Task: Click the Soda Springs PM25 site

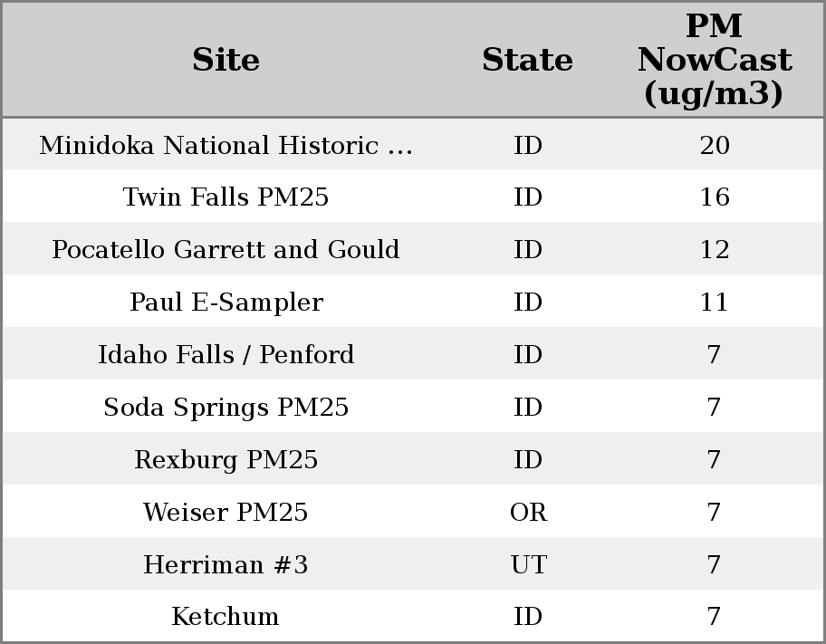Action: [x=226, y=408]
